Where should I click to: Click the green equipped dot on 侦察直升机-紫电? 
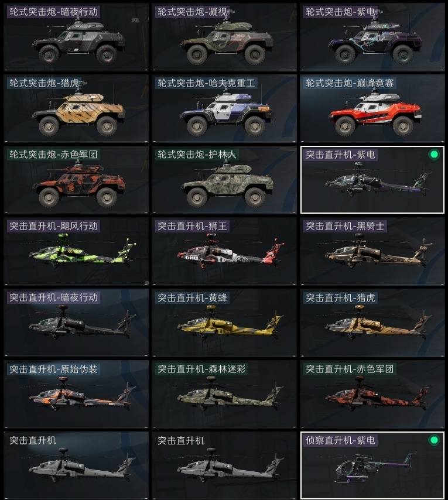434,440
